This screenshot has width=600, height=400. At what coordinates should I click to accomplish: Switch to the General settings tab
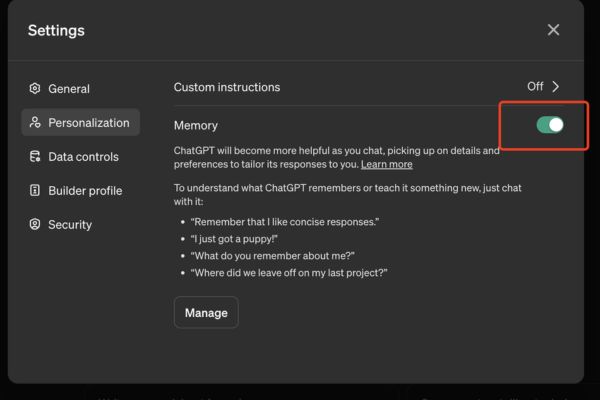coord(69,89)
